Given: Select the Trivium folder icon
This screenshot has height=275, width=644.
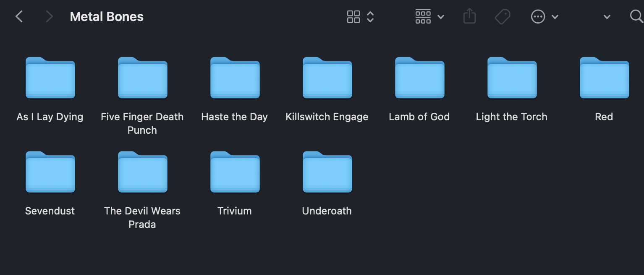Looking at the screenshot, I should tap(235, 172).
